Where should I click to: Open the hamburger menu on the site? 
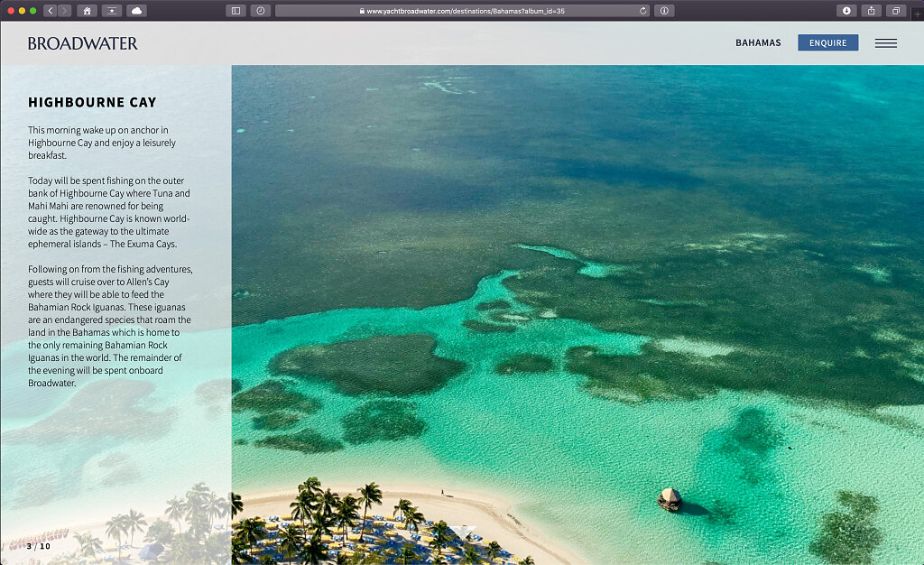(886, 43)
